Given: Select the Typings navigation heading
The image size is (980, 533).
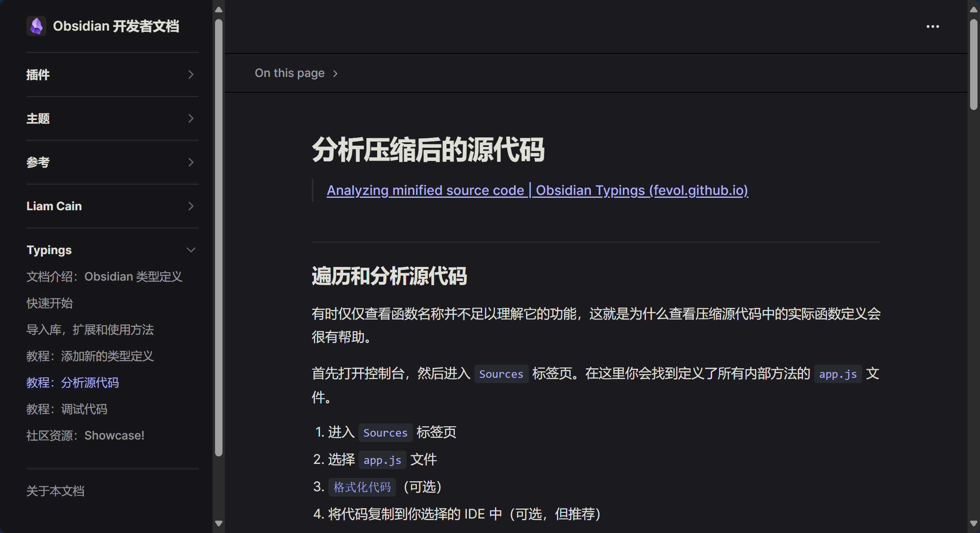Looking at the screenshot, I should 49,250.
